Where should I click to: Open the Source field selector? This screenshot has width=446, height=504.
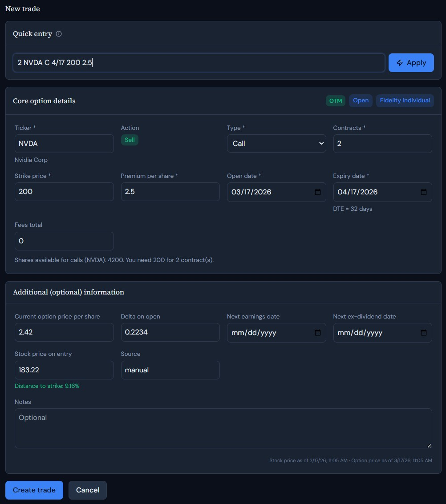(x=170, y=370)
